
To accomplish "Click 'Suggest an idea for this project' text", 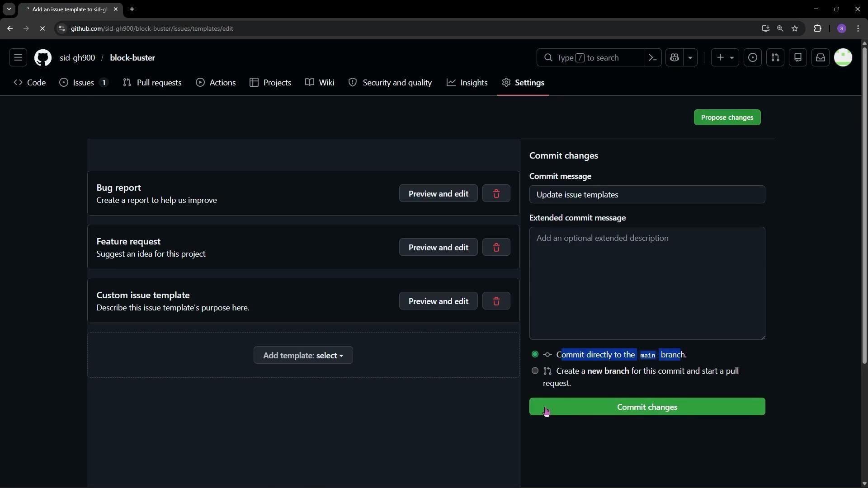I will [x=151, y=254].
